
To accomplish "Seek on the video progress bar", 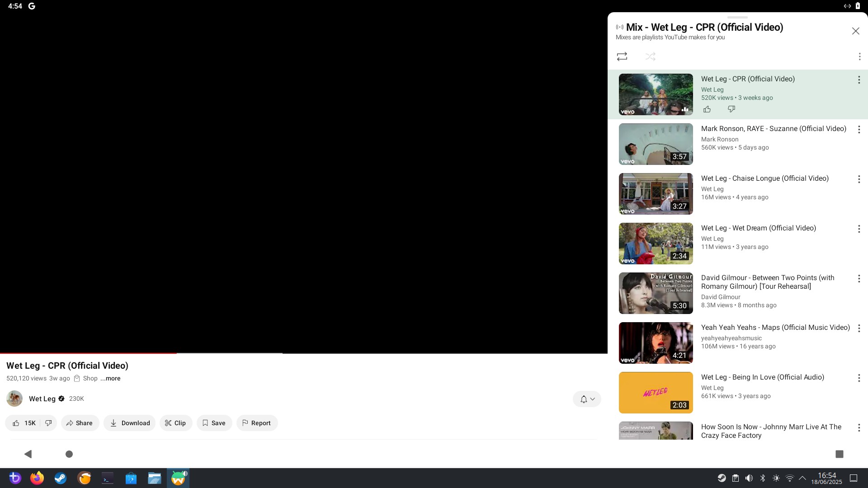I will [x=304, y=353].
